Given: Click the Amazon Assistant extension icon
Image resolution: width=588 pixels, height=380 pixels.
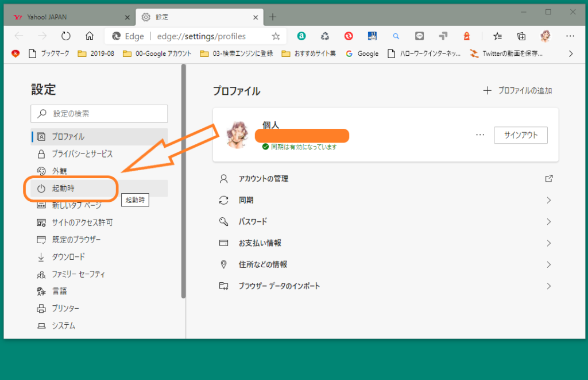Looking at the screenshot, I should [x=302, y=36].
